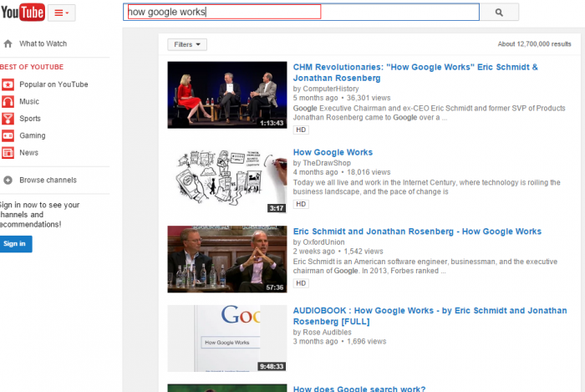This screenshot has height=392, width=585.
Task: Click the blue Sign in button
Action: (x=15, y=244)
